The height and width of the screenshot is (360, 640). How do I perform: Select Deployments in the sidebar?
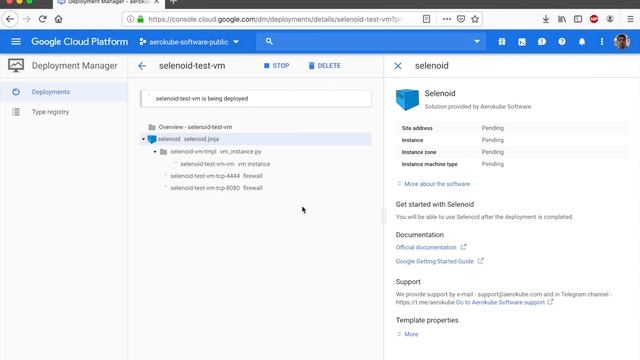pos(64,92)
